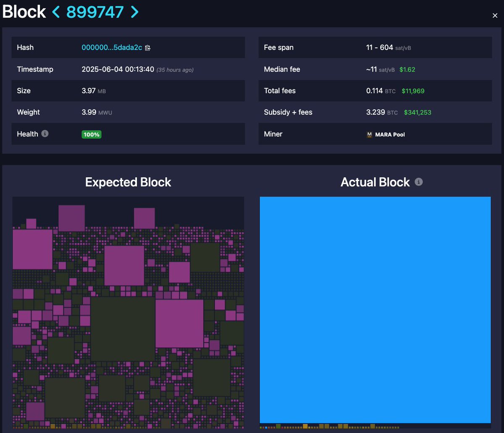Click the $11,969 total fees amount
Screen dimensions: 504x433
point(414,91)
